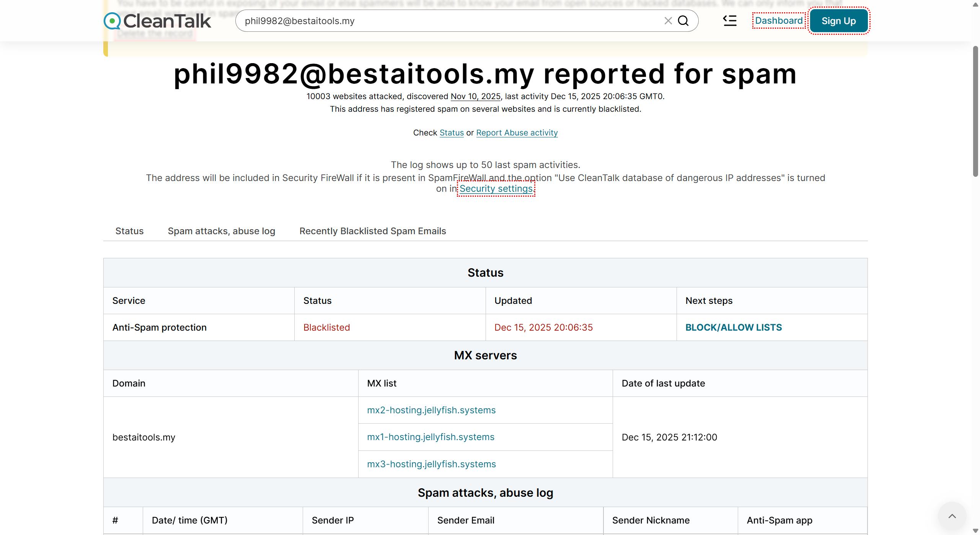Open Spam attacks, abuse log tab

(x=221, y=231)
